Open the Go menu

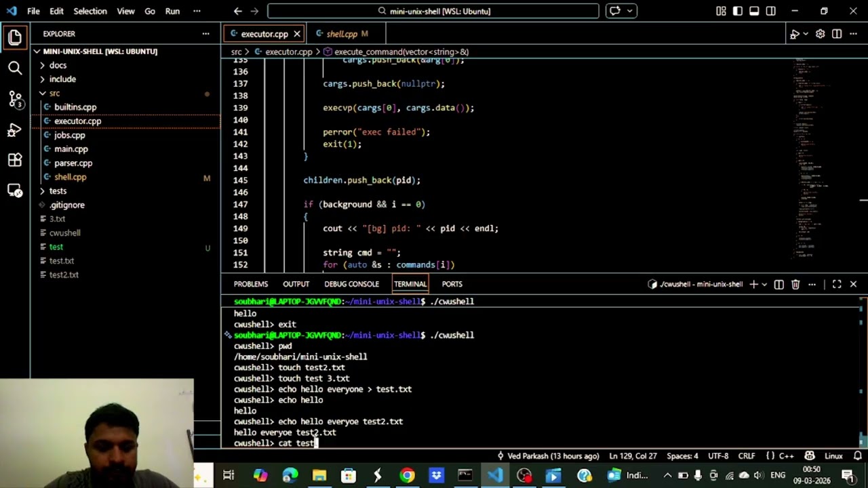tap(150, 11)
